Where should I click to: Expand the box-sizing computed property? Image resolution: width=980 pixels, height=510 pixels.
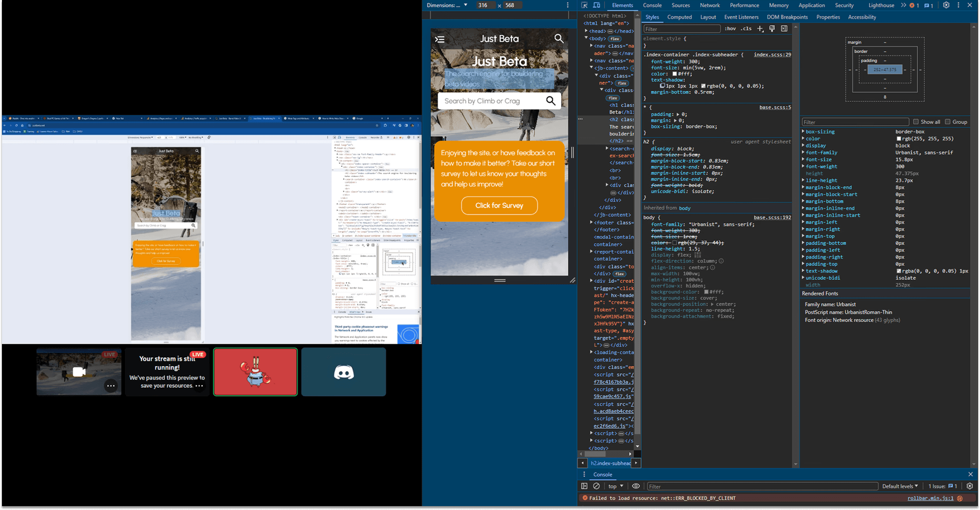(803, 132)
